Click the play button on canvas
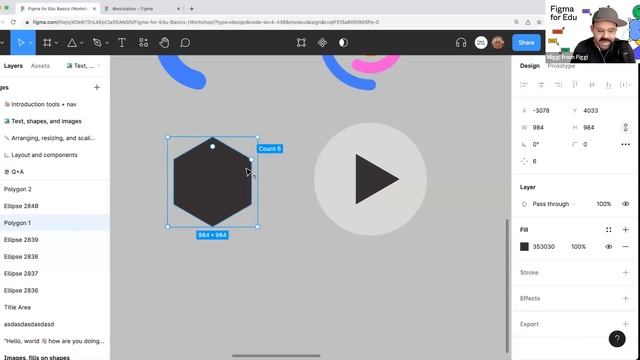The image size is (640, 360). (x=371, y=179)
